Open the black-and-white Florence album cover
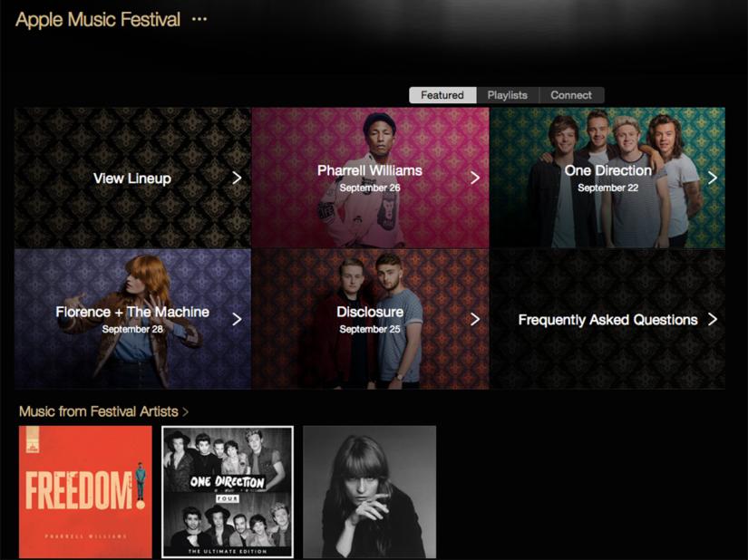Viewport: 748px width, 560px height. point(370,492)
